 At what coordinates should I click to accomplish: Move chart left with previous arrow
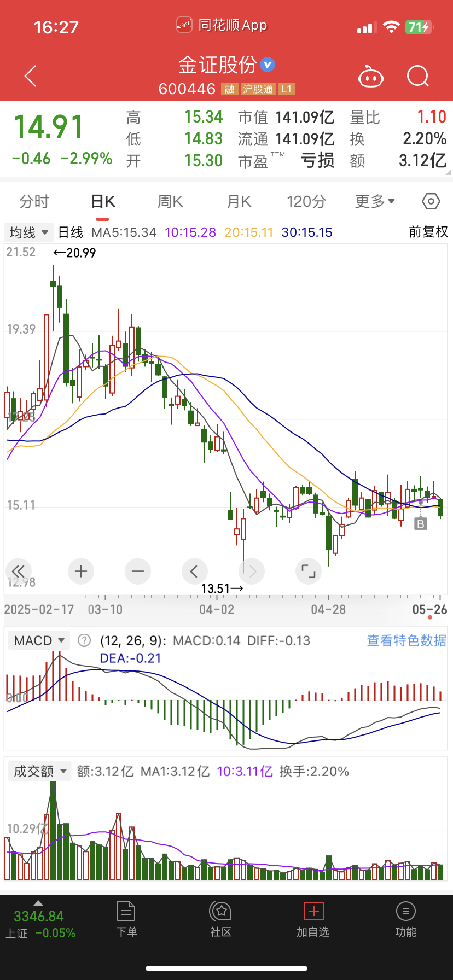tap(194, 571)
